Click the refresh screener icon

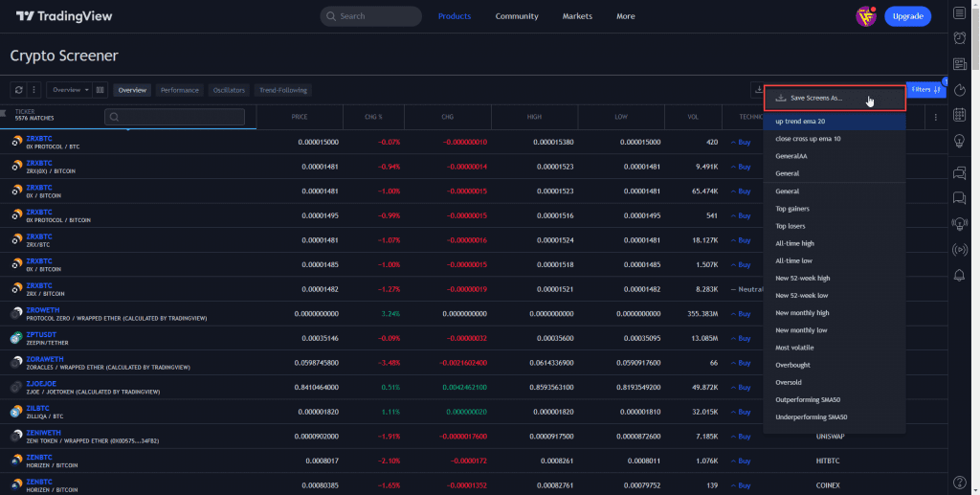[19, 90]
